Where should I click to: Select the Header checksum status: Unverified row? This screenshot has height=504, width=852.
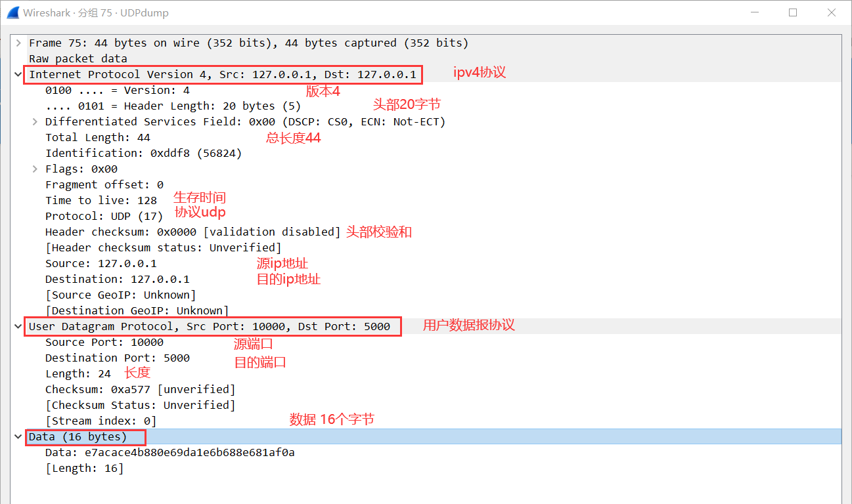click(164, 247)
